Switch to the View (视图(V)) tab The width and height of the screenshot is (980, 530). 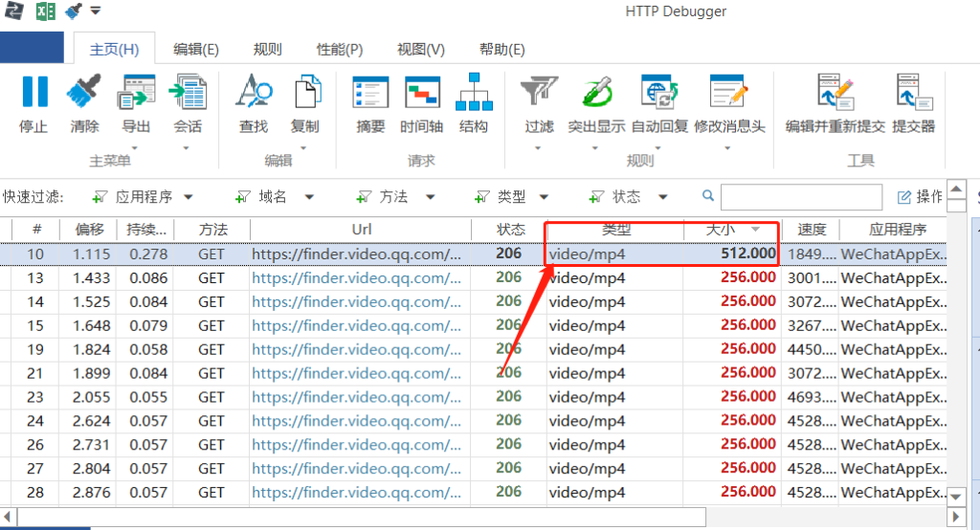pyautogui.click(x=421, y=50)
